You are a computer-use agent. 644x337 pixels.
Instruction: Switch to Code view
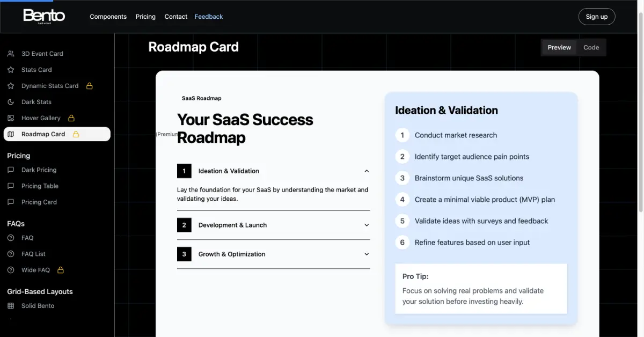[x=591, y=47]
